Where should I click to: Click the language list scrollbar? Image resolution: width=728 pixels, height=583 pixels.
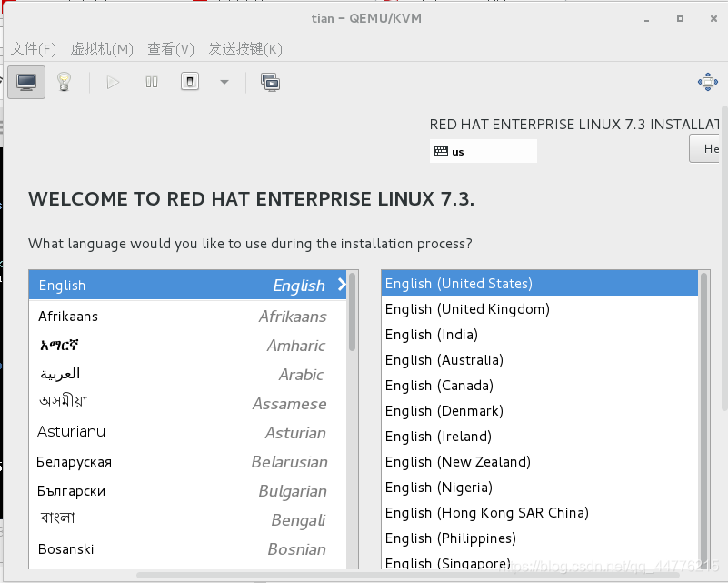tap(353, 311)
